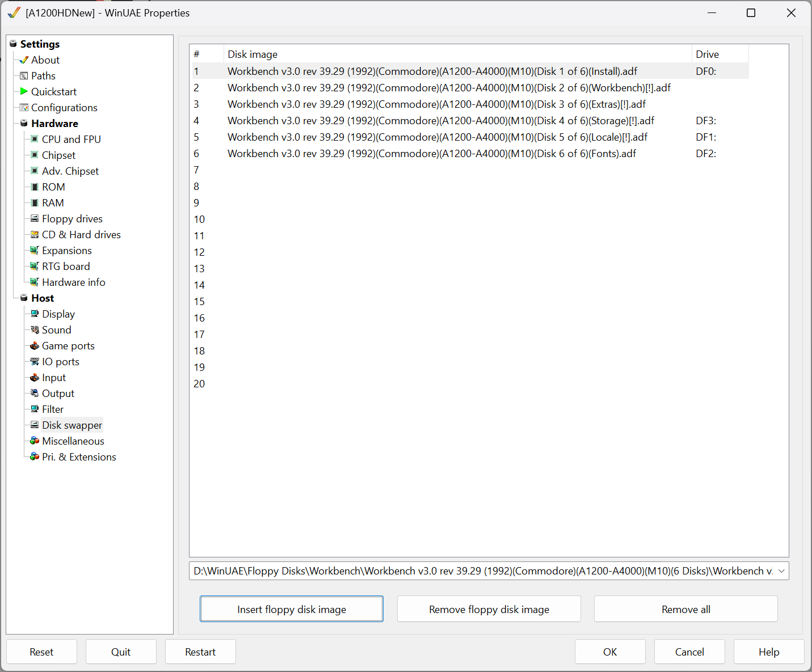The image size is (812, 672).
Task: Collapse the Hardware tree section
Action: point(24,123)
